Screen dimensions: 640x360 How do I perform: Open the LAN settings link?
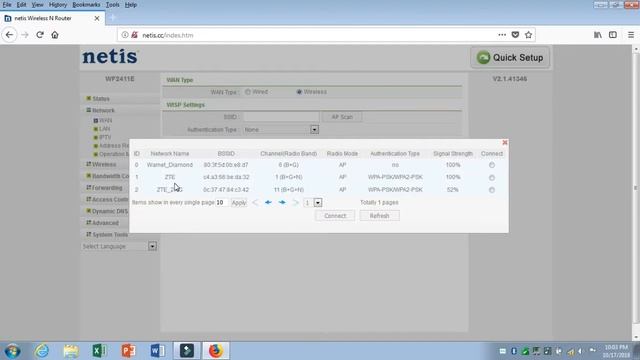click(104, 129)
